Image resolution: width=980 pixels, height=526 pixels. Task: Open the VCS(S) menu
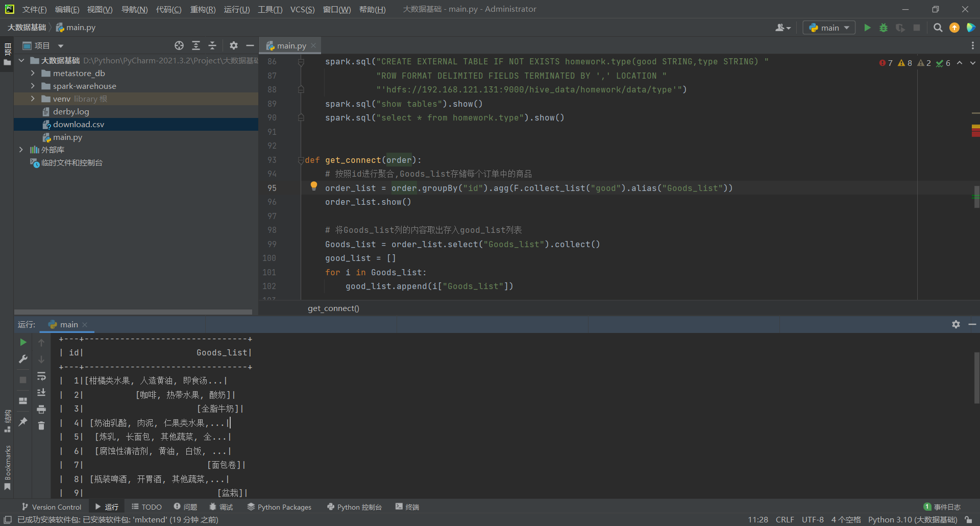(302, 9)
